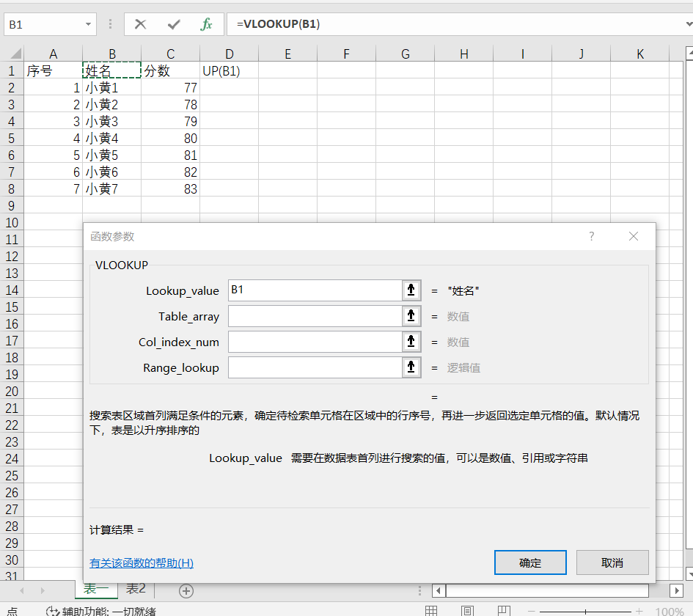Expand the formula bar chevron
This screenshot has height=616, width=693.
click(x=689, y=24)
